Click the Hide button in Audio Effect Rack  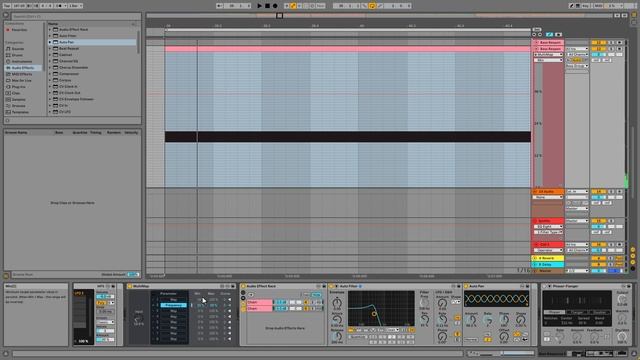(317, 295)
